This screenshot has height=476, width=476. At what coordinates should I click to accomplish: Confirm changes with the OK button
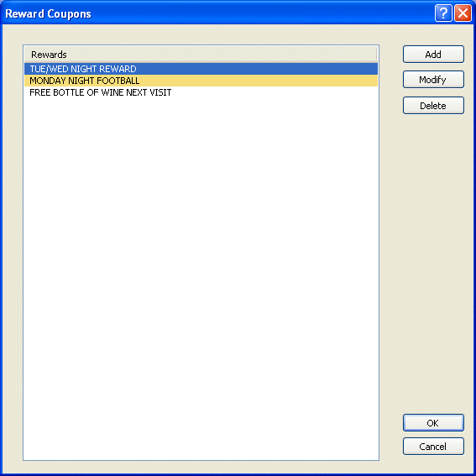(x=433, y=423)
